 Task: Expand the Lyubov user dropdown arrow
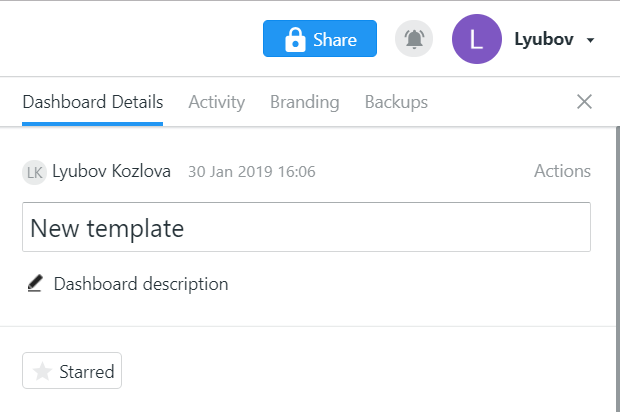point(590,40)
